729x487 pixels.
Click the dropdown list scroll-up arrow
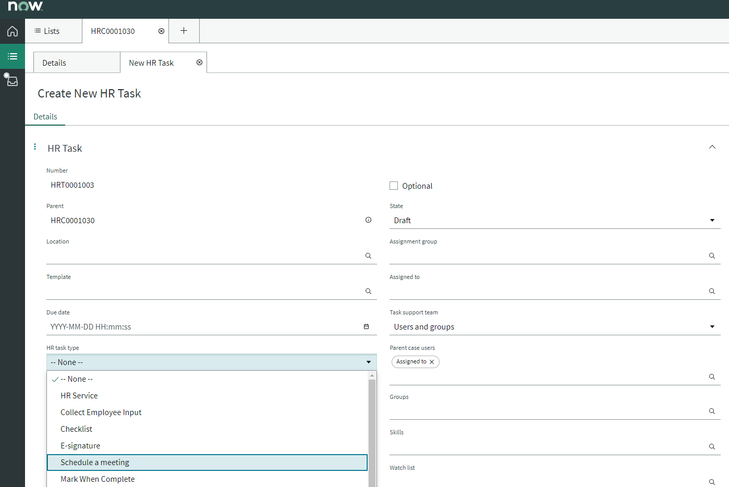point(372,375)
